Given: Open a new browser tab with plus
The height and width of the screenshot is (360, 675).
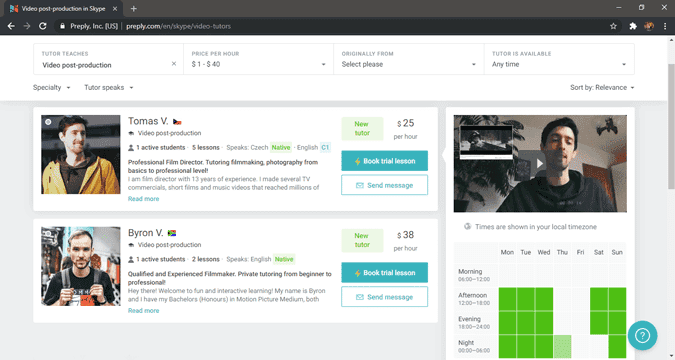Looking at the screenshot, I should (x=133, y=9).
